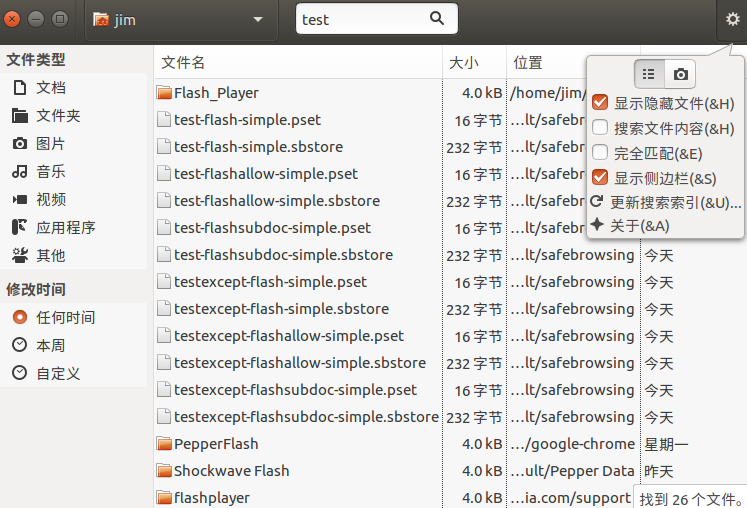Screen dimensions: 747x508
Task: Open the settings gear menu
Action: click(x=732, y=20)
